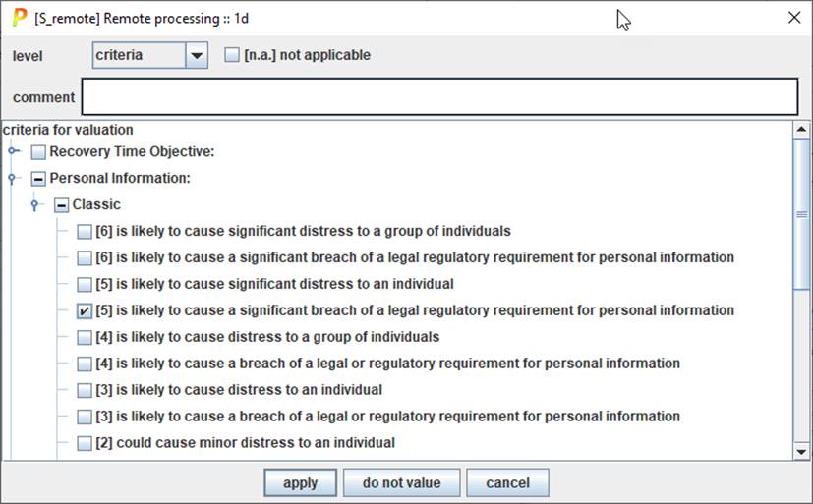Image resolution: width=813 pixels, height=504 pixels.
Task: Expand the Recovery Time Objective tree node
Action: point(14,151)
